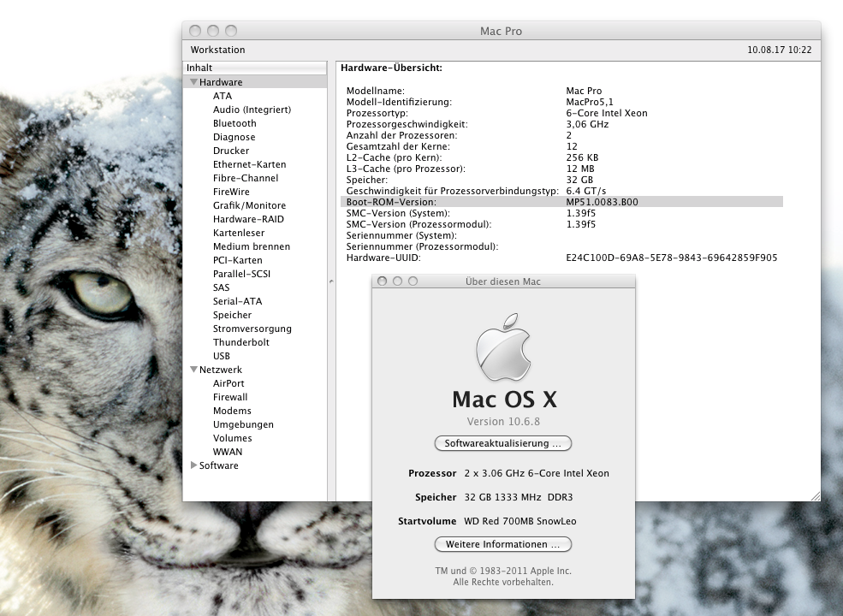The image size is (843, 616).
Task: Select Diagnose in the sidebar
Action: (234, 137)
